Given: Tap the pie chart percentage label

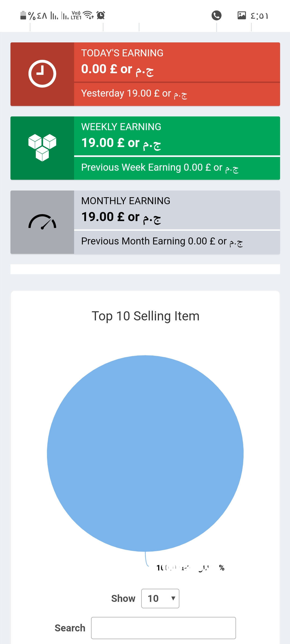Looking at the screenshot, I should pyautogui.click(x=190, y=568).
